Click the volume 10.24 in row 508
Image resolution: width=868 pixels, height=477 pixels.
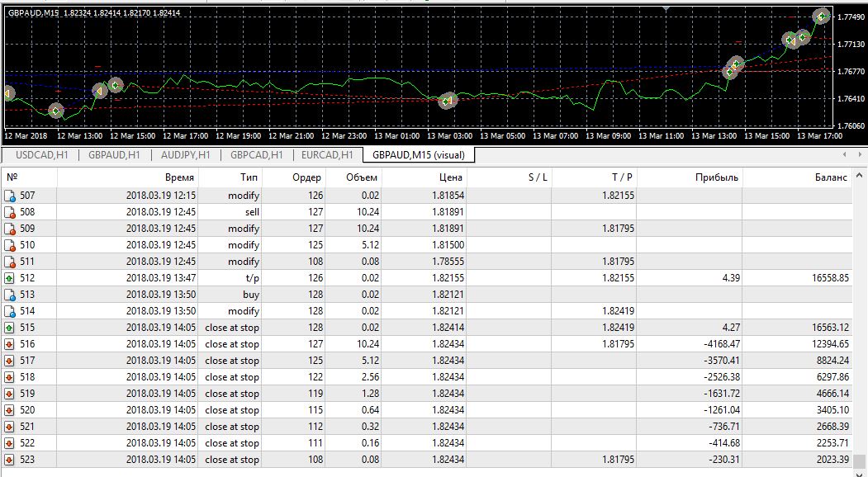click(367, 212)
